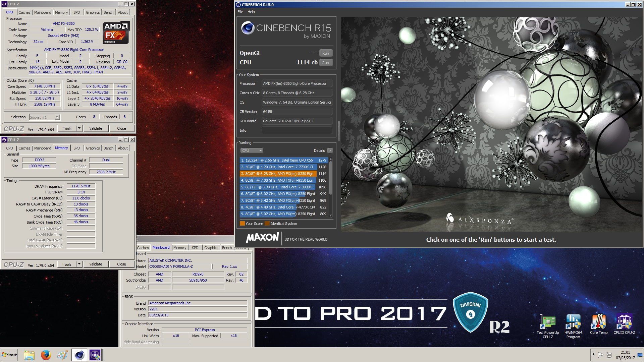Click CPU-Z Memory window title icon

4,140
